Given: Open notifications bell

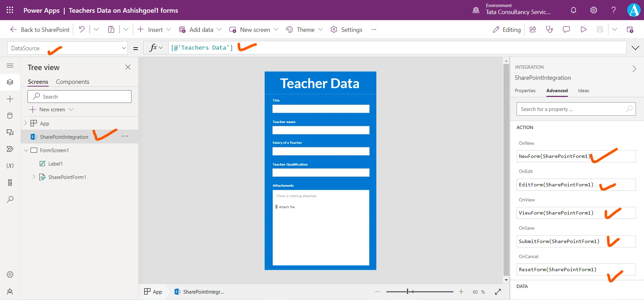Looking at the screenshot, I should pos(574,10).
